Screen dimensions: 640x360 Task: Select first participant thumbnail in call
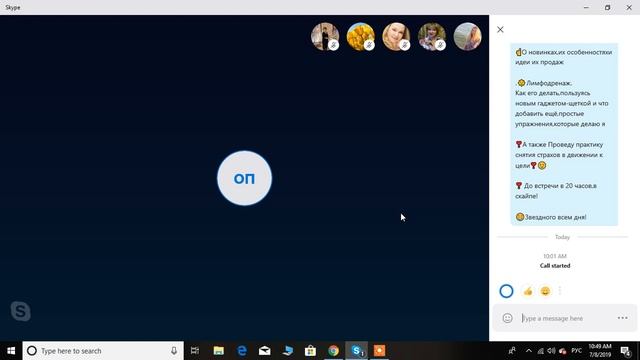(325, 37)
